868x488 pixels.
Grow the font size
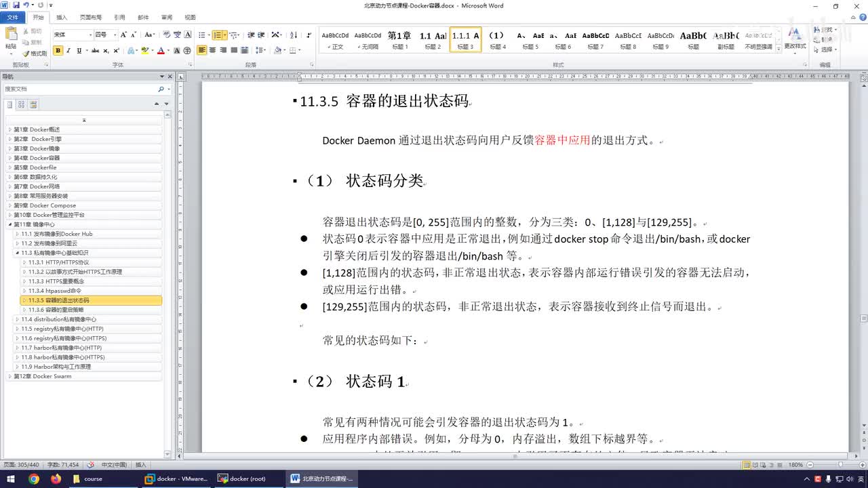[123, 35]
